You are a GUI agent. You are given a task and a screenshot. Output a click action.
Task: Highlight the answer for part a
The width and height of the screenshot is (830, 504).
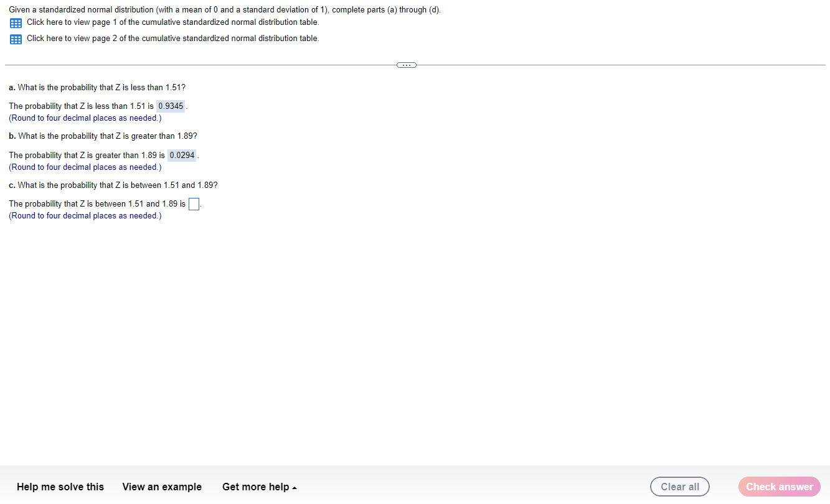pyautogui.click(x=171, y=106)
